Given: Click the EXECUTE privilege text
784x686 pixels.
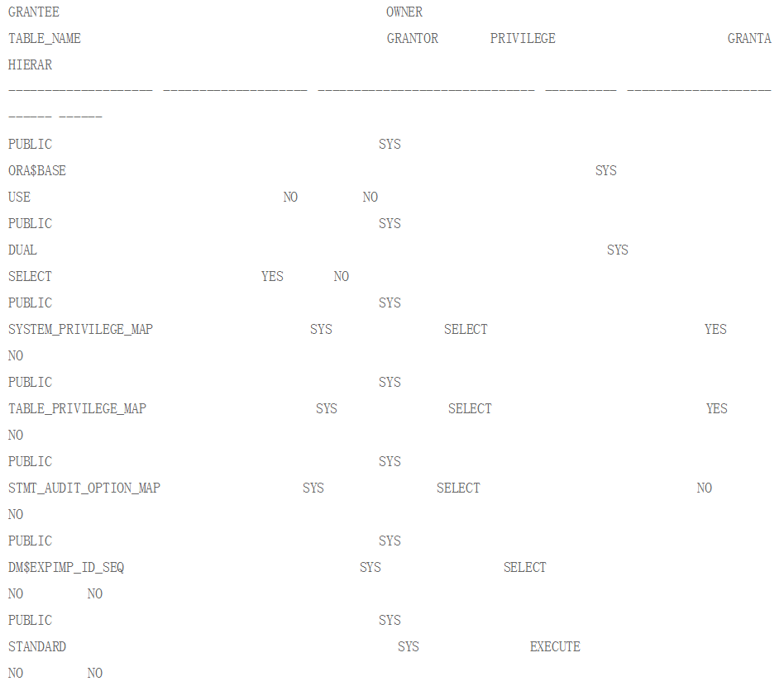Looking at the screenshot, I should (555, 646).
